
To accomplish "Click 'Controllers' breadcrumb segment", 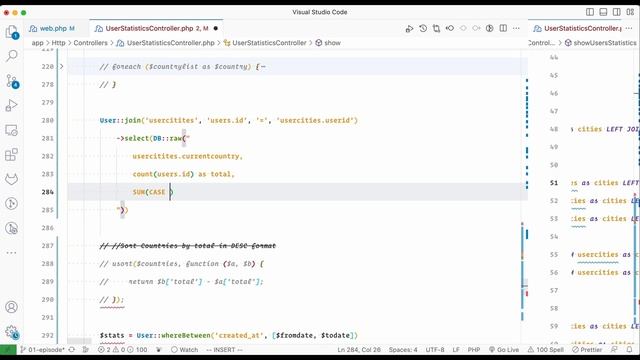I will [x=91, y=43].
